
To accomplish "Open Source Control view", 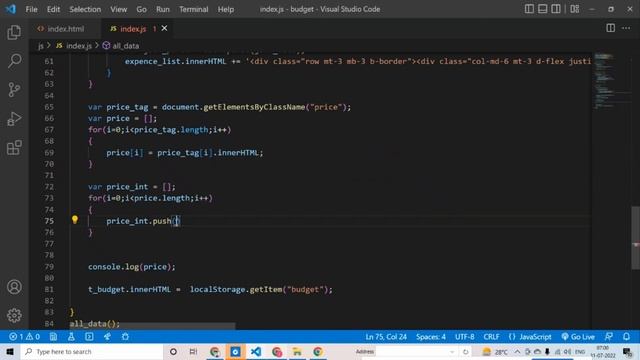I will click(x=14, y=90).
